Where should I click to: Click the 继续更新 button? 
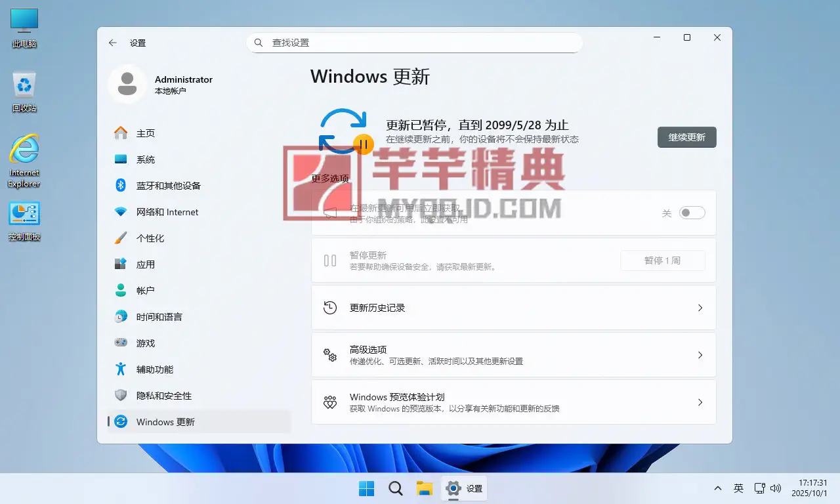tap(686, 137)
